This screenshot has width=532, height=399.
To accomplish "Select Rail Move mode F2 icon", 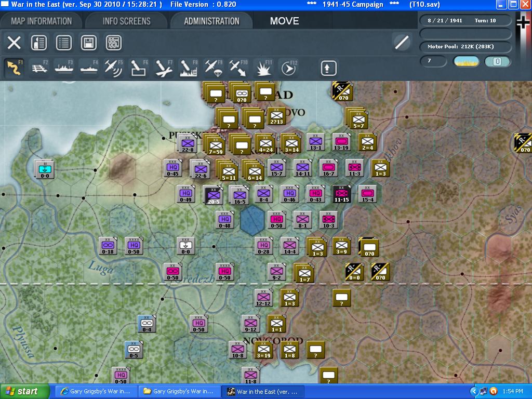I will [39, 68].
